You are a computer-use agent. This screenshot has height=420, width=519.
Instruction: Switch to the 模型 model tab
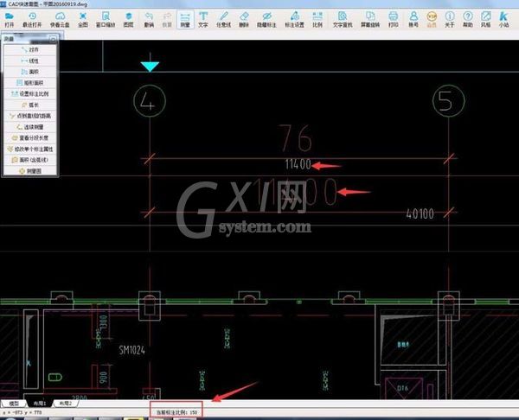(x=14, y=404)
